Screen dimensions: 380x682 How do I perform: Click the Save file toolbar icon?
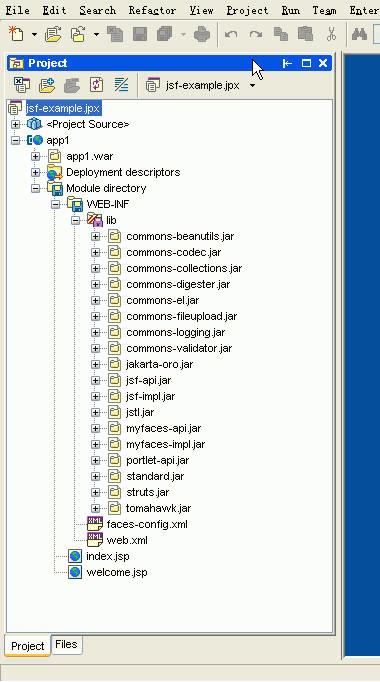pyautogui.click(x=140, y=34)
